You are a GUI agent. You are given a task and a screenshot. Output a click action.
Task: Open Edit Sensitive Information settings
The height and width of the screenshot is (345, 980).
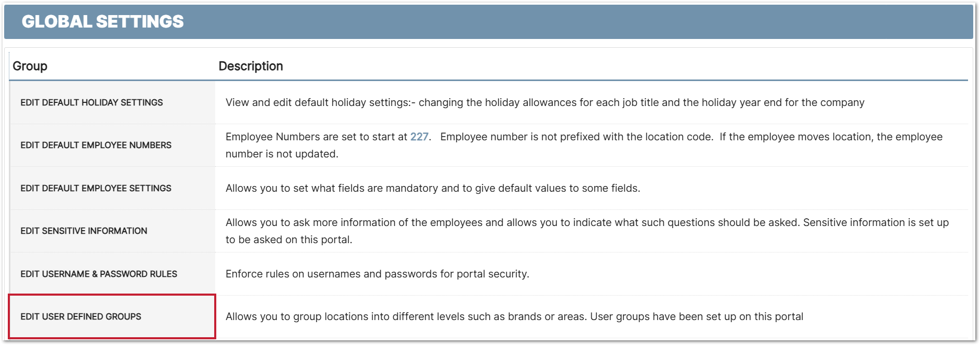[84, 231]
